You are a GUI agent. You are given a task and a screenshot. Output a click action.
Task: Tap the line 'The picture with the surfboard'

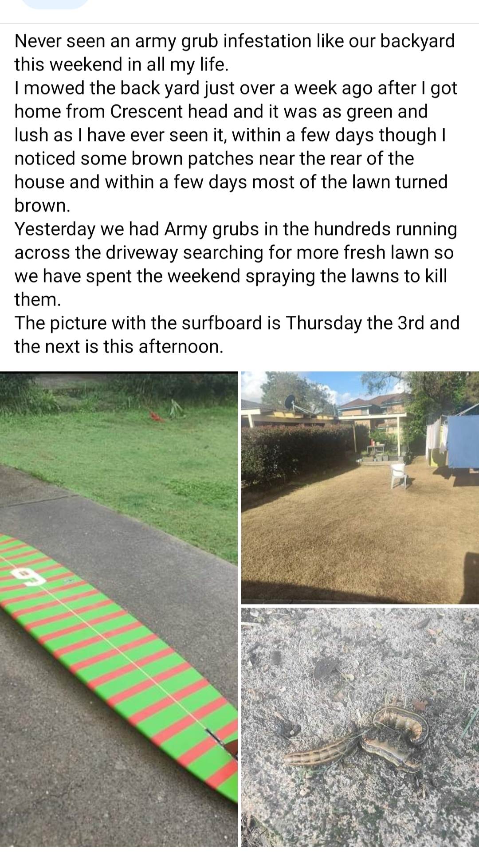pyautogui.click(x=237, y=323)
